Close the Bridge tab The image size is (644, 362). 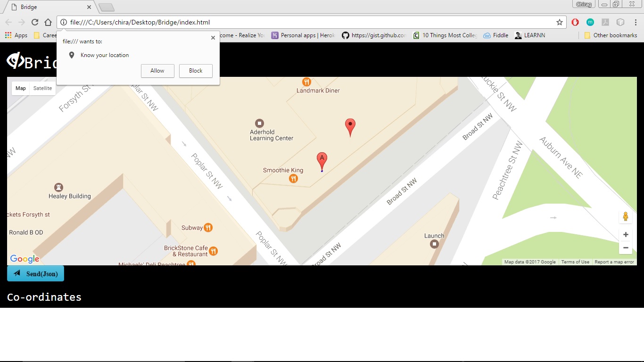89,7
